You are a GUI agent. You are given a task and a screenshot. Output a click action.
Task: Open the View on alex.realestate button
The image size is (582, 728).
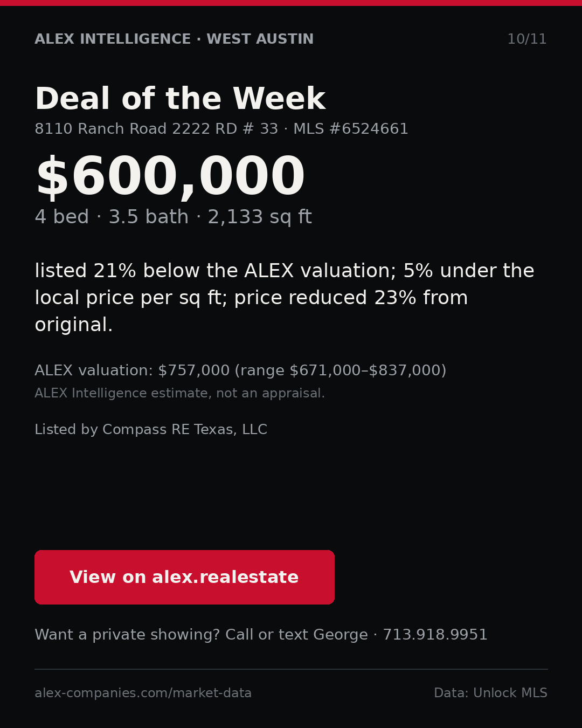pos(184,577)
